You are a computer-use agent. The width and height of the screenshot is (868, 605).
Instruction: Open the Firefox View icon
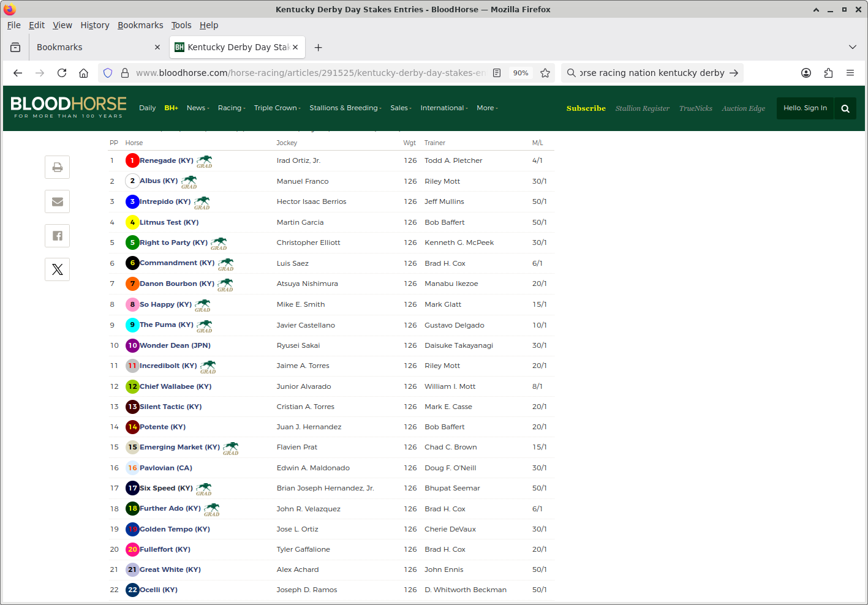(15, 47)
